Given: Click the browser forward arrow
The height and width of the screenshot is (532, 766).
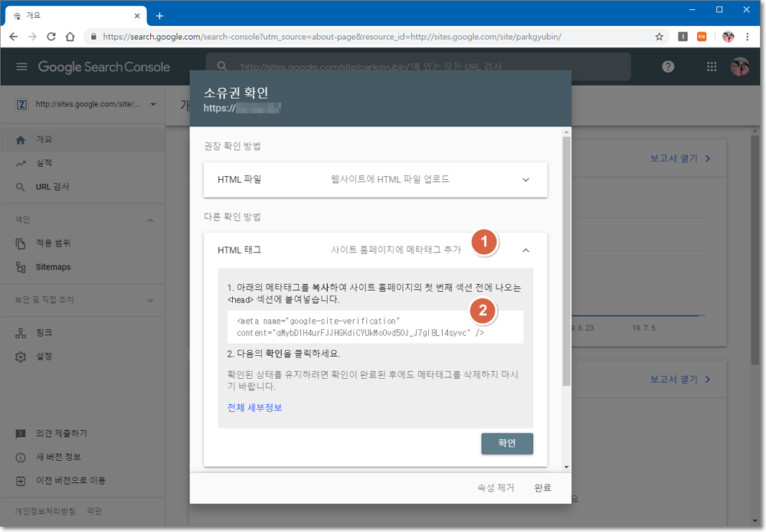Looking at the screenshot, I should 32,37.
